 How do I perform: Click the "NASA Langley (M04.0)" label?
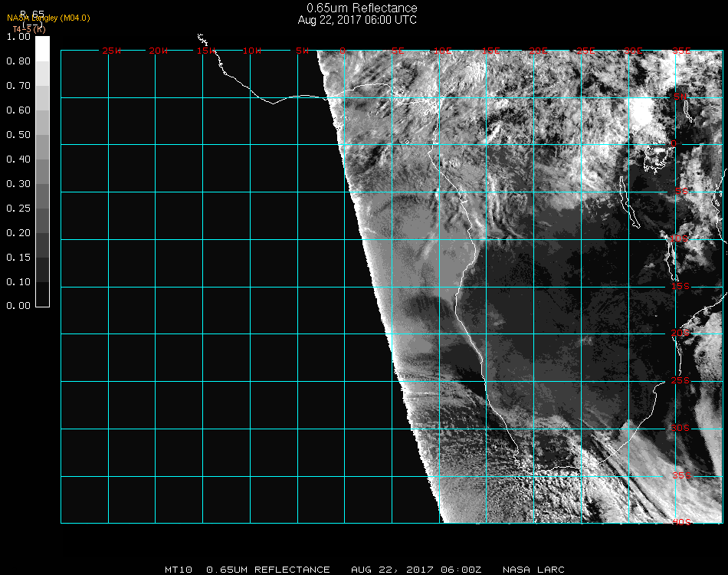pos(48,18)
